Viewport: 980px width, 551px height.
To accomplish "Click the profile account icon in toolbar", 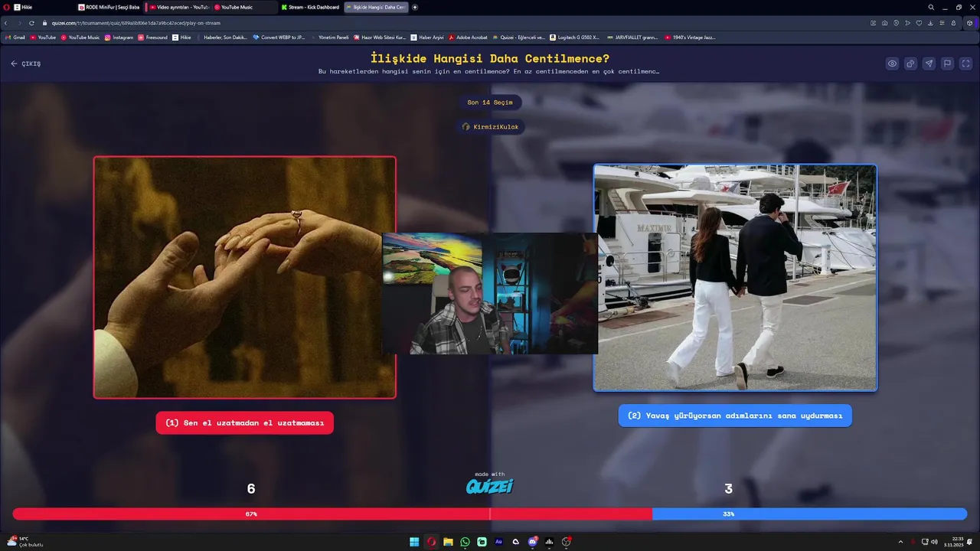I will point(953,23).
